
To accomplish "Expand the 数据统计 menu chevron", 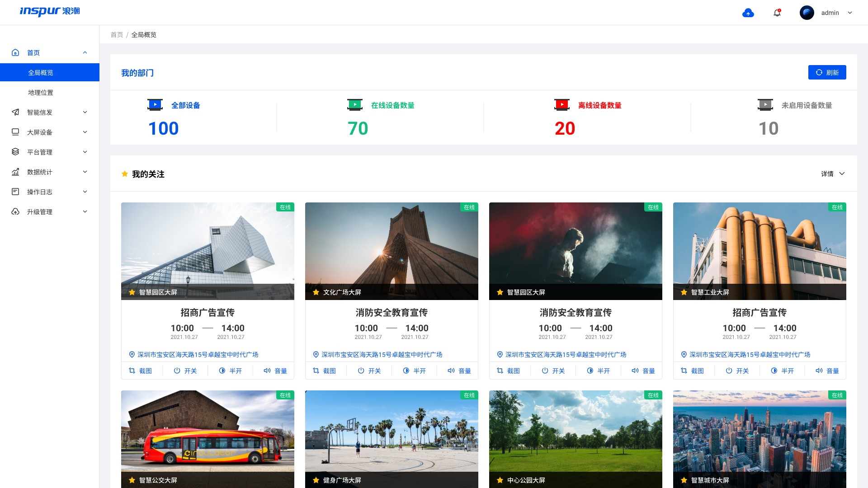I will pos(85,172).
